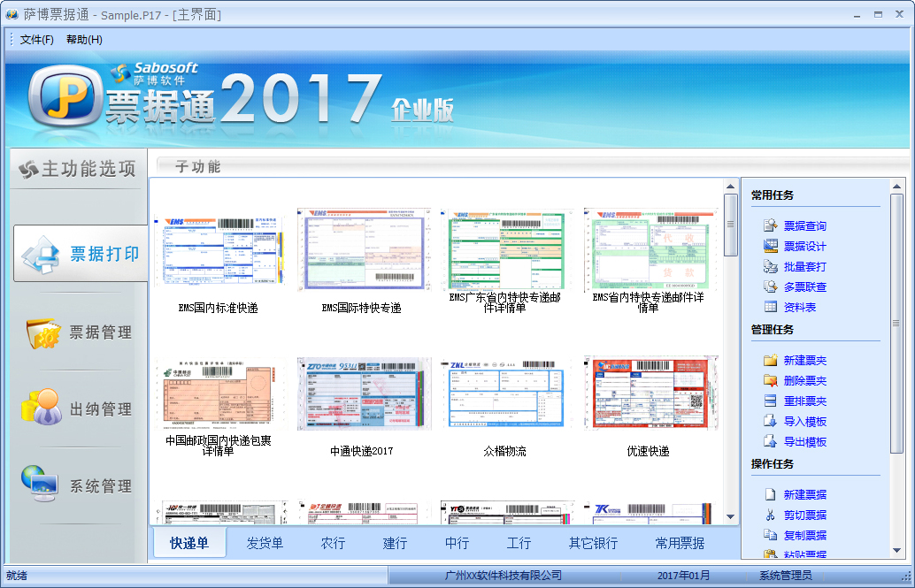Image resolution: width=915 pixels, height=588 pixels.
Task: Reorder folders with 重排票夹
Action: (806, 401)
